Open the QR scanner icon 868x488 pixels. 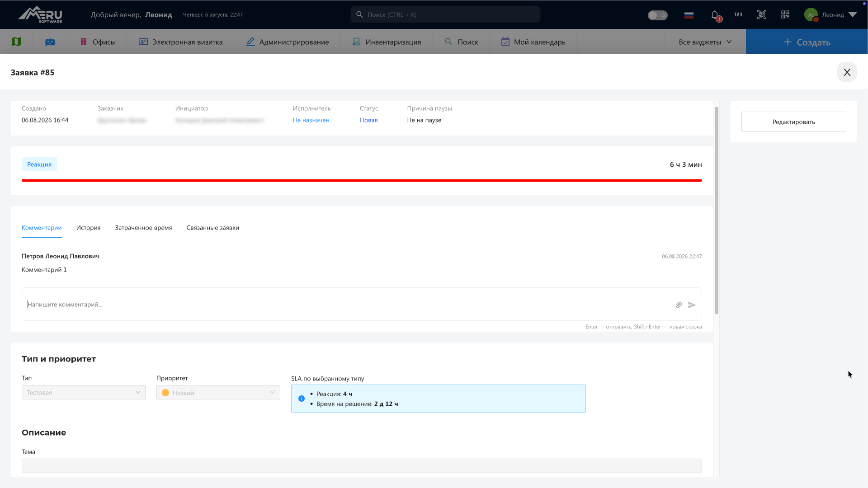tap(762, 14)
